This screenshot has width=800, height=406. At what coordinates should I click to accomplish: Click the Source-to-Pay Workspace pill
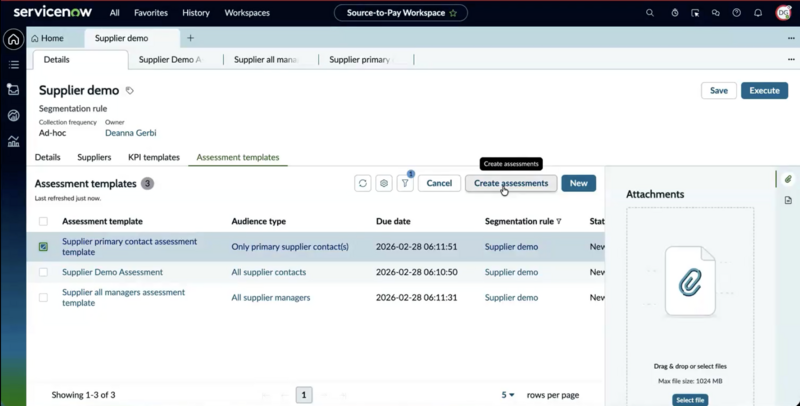tap(401, 13)
